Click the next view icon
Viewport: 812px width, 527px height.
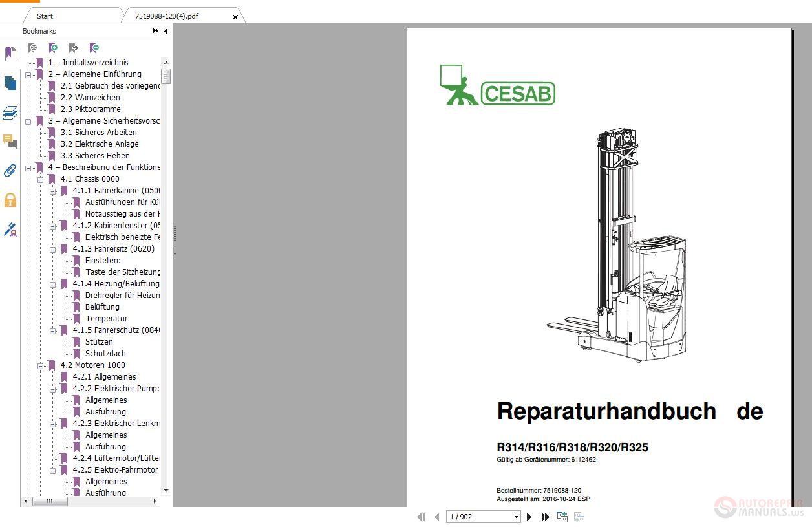pos(579,517)
